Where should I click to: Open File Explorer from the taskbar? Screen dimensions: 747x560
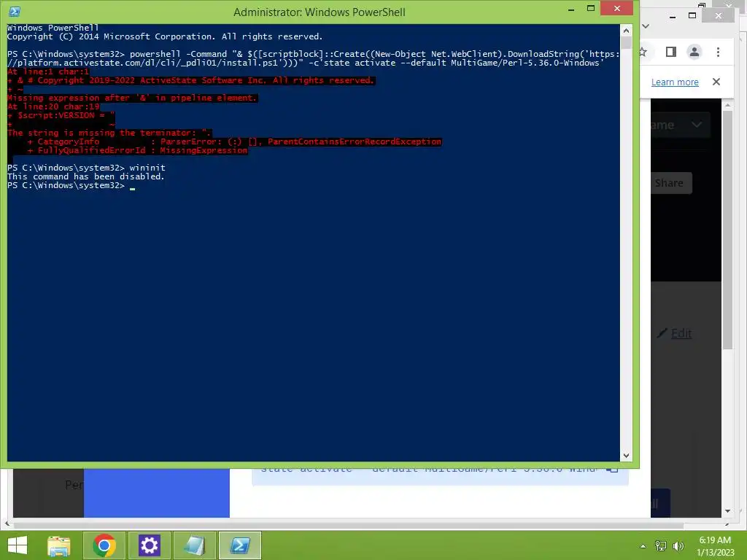pyautogui.click(x=59, y=545)
